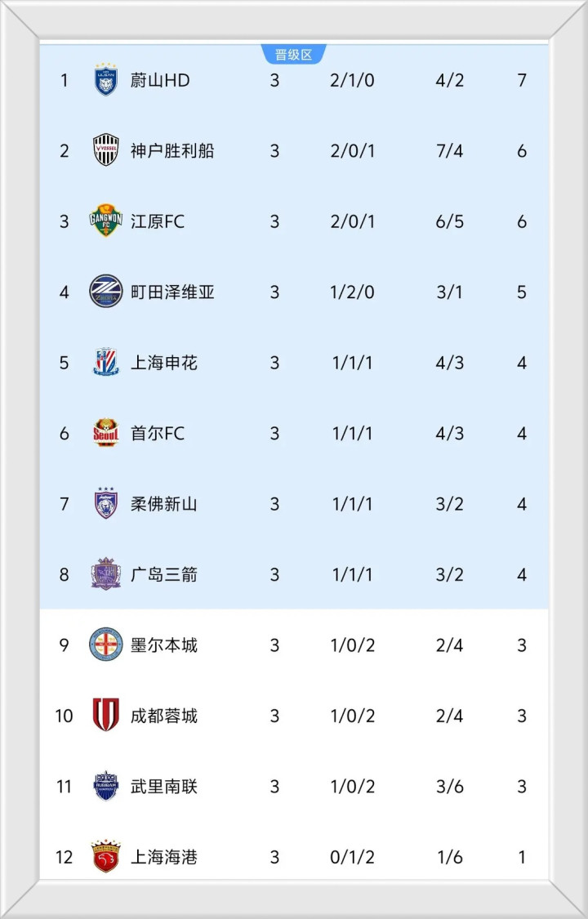Click the 町田泽维亚 team logo
The image size is (588, 919).
tap(105, 292)
